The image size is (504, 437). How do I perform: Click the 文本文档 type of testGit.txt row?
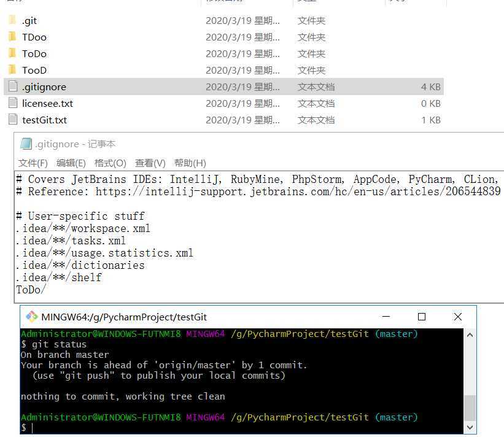(316, 120)
